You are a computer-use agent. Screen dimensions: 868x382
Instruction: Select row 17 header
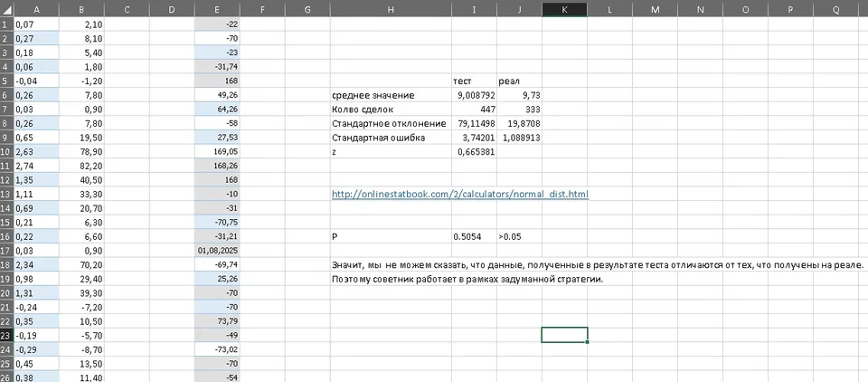pos(6,251)
